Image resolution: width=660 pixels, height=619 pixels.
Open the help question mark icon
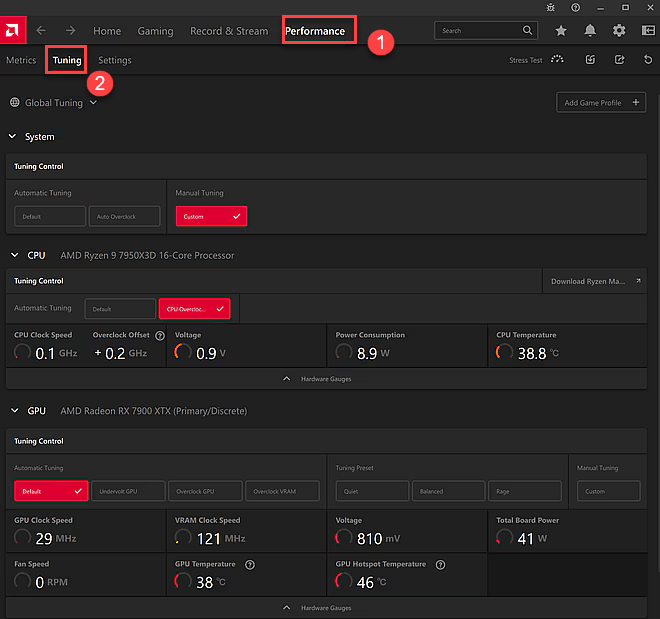pyautogui.click(x=575, y=7)
